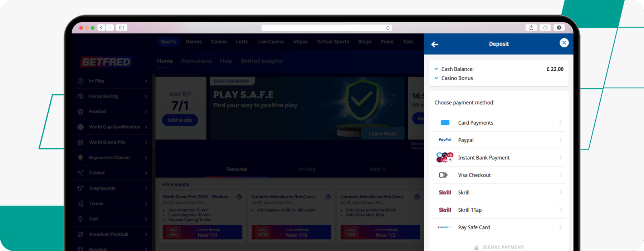Click Cricket sidebar icon
The height and width of the screenshot is (251, 644).
click(x=80, y=173)
